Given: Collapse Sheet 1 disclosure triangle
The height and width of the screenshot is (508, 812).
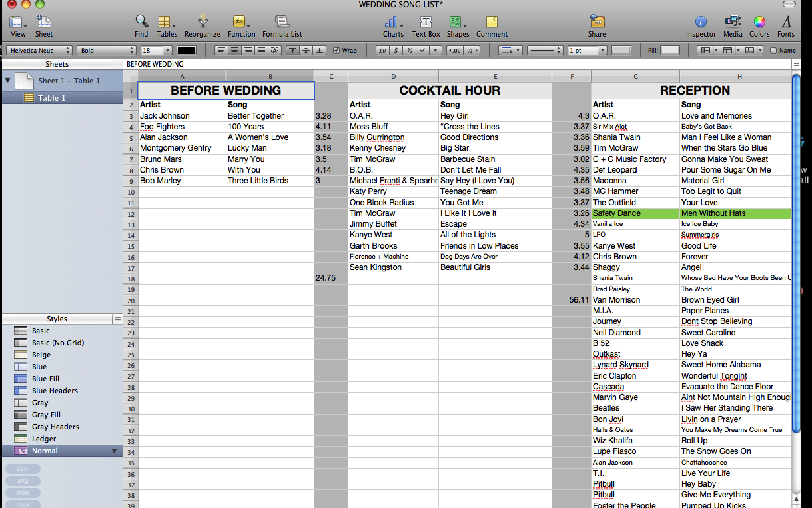Looking at the screenshot, I should pos(8,81).
